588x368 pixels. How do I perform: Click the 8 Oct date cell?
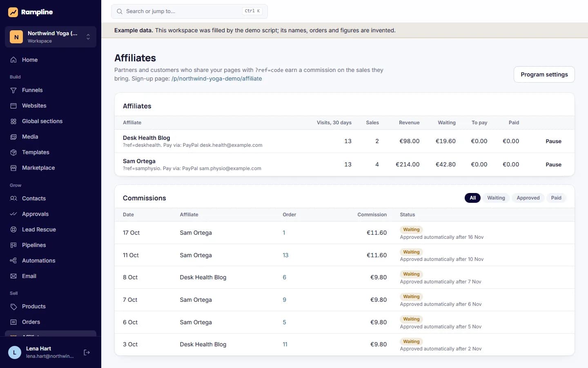130,277
